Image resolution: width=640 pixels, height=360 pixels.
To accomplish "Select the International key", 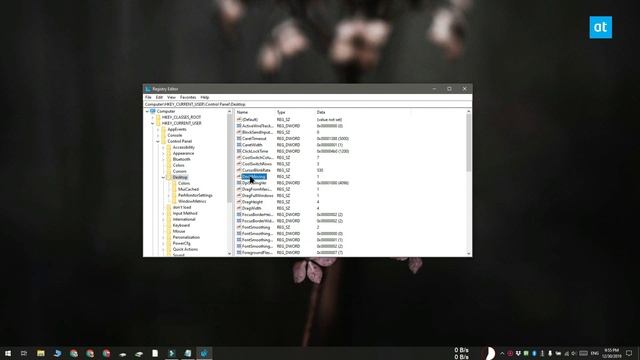I will coord(184,219).
